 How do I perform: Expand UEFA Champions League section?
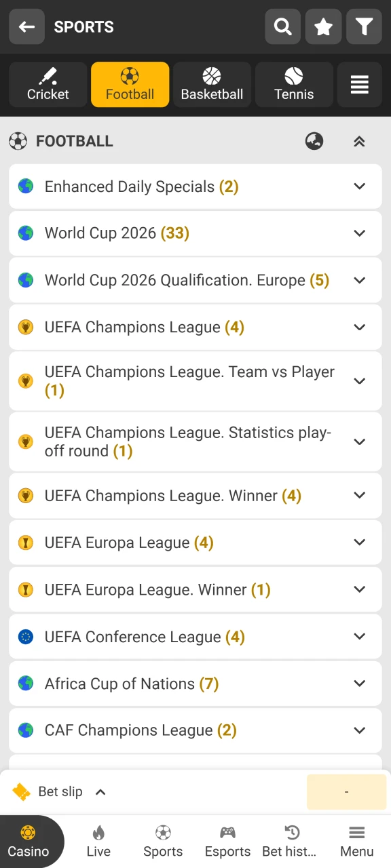tap(195, 327)
